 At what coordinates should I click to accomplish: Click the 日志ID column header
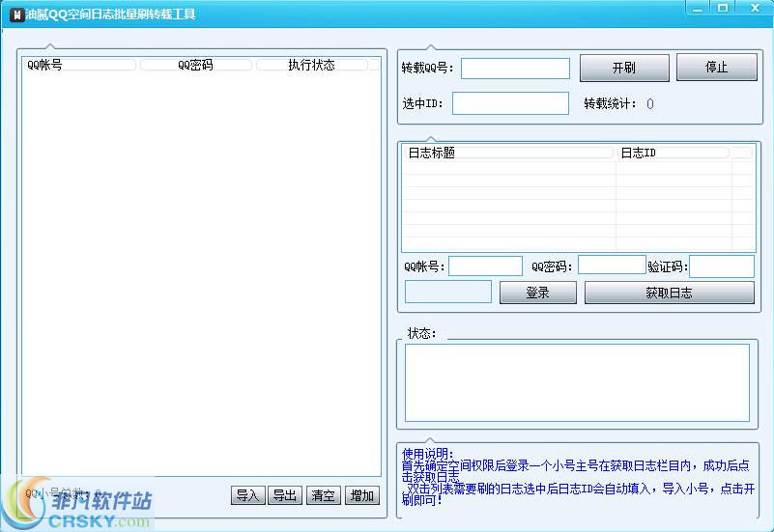click(673, 153)
